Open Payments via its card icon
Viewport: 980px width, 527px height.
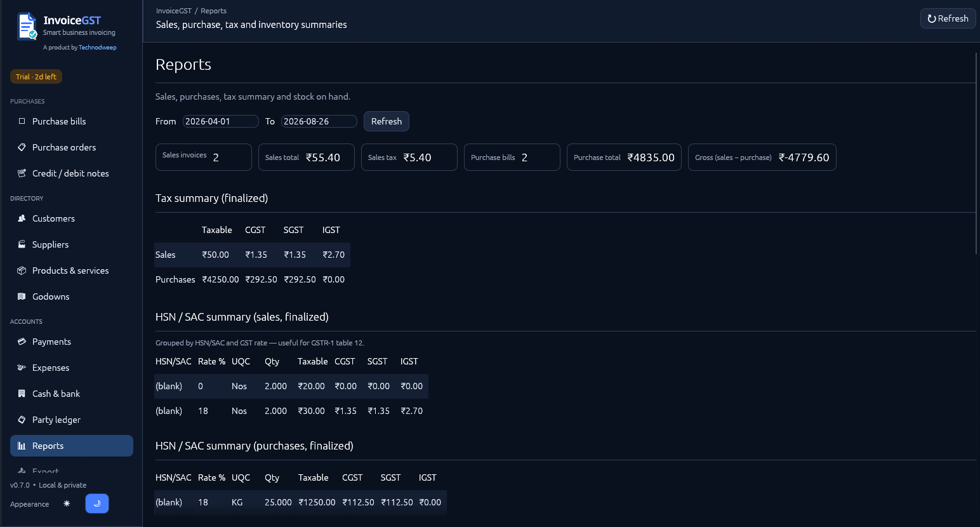point(22,342)
